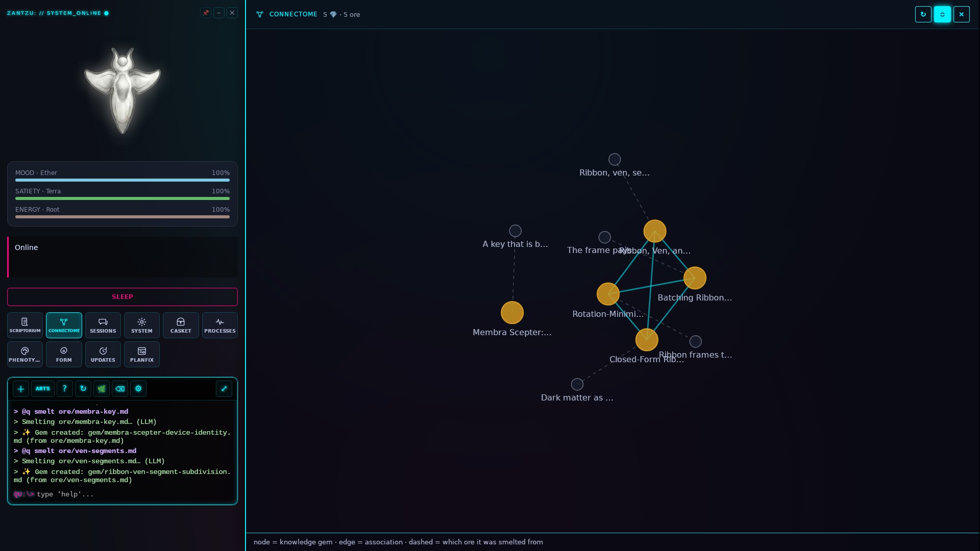This screenshot has height=551, width=980.
Task: Open the Form panel
Action: (x=64, y=354)
